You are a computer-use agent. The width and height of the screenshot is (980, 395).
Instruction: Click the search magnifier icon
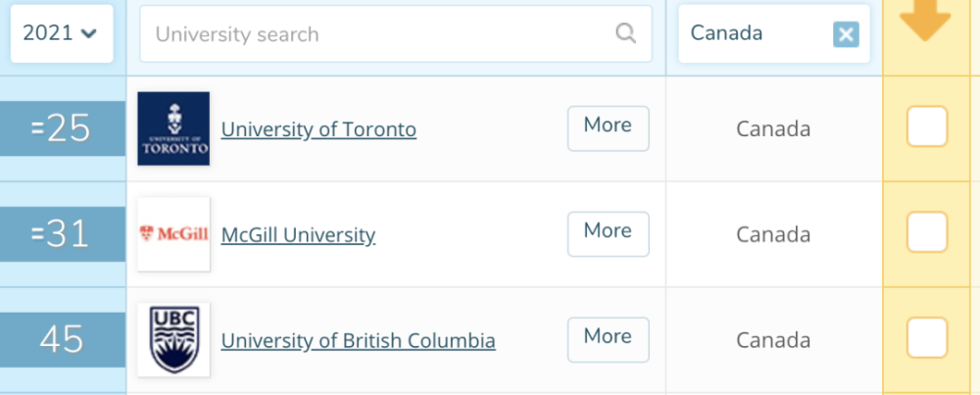625,33
